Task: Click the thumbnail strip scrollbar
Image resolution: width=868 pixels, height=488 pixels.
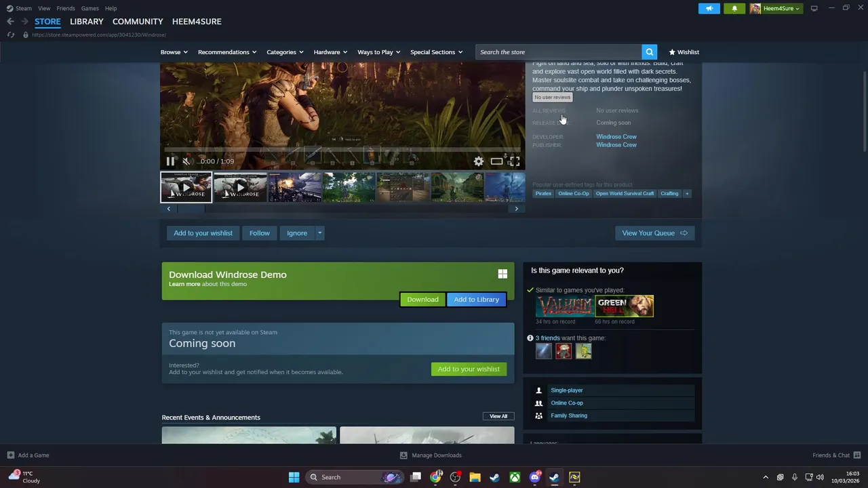Action: (x=342, y=209)
